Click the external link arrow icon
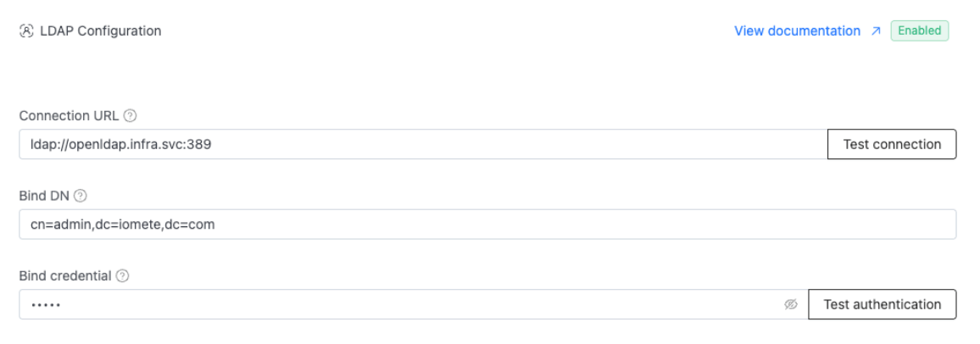Viewport: 980px width, 344px height. pyautogui.click(x=876, y=31)
